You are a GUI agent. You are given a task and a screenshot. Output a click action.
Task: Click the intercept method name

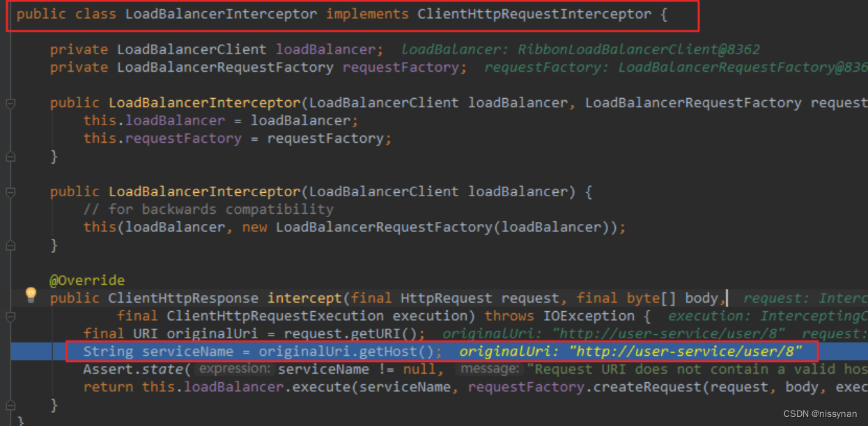[305, 298]
